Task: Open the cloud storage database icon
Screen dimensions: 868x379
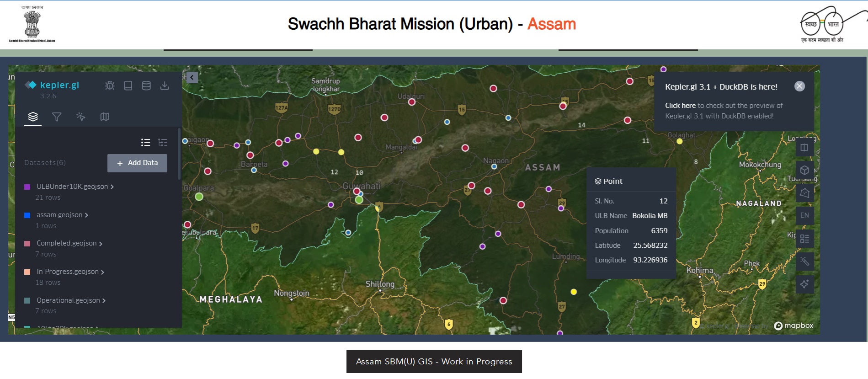Action: tap(146, 85)
